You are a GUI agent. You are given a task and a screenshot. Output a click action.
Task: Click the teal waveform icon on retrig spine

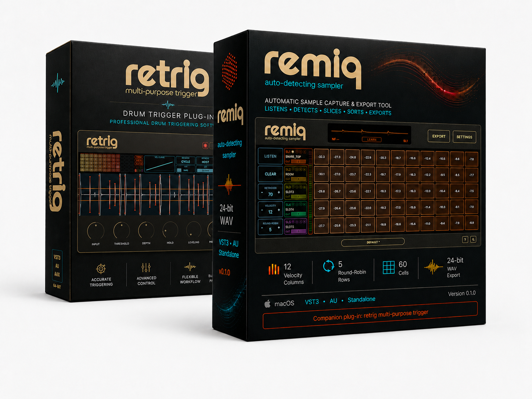click(x=58, y=83)
